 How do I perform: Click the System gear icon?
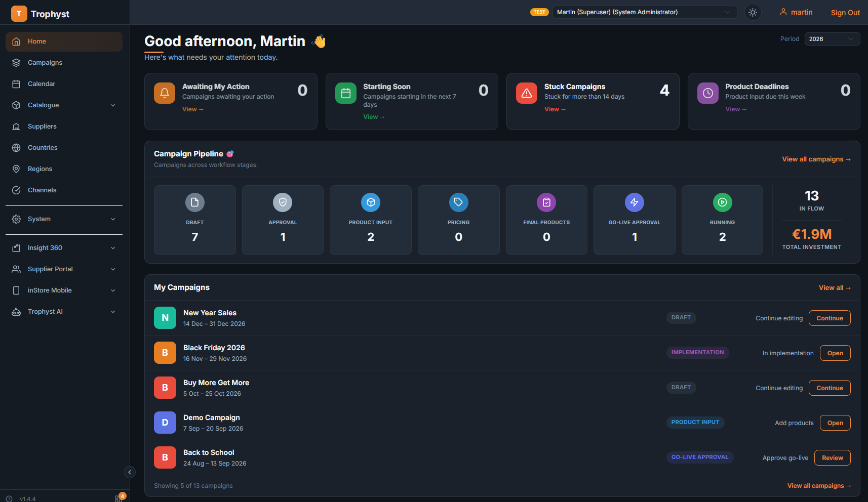click(x=16, y=219)
